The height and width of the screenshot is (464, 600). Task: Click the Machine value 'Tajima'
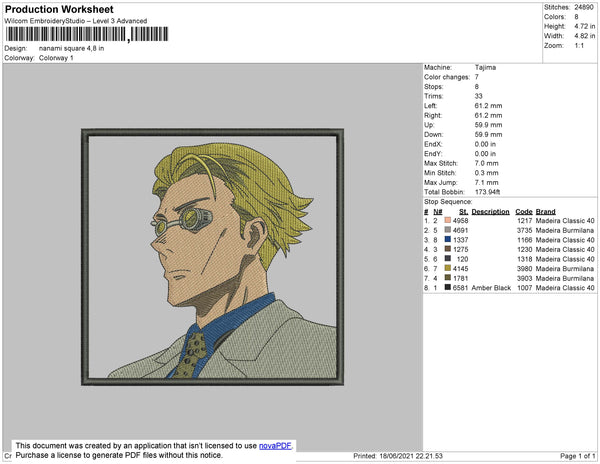pyautogui.click(x=485, y=67)
